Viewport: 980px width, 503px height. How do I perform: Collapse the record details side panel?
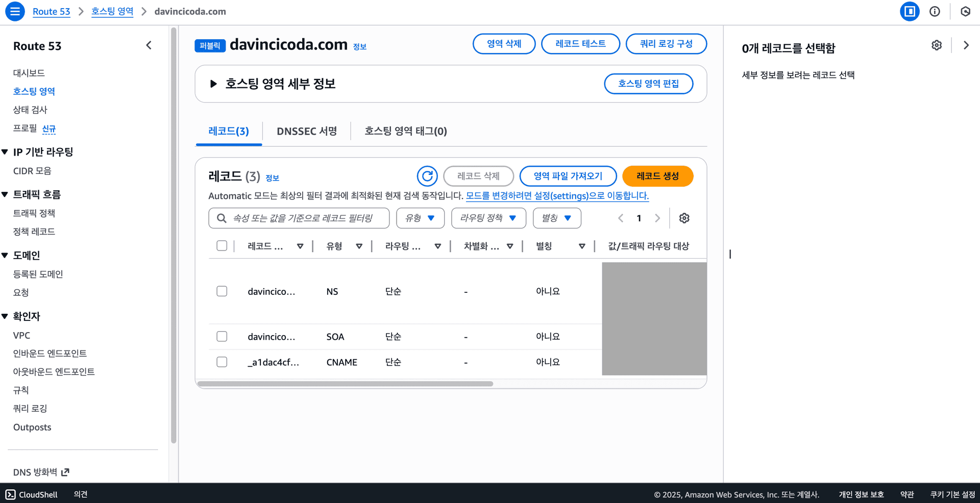click(966, 45)
